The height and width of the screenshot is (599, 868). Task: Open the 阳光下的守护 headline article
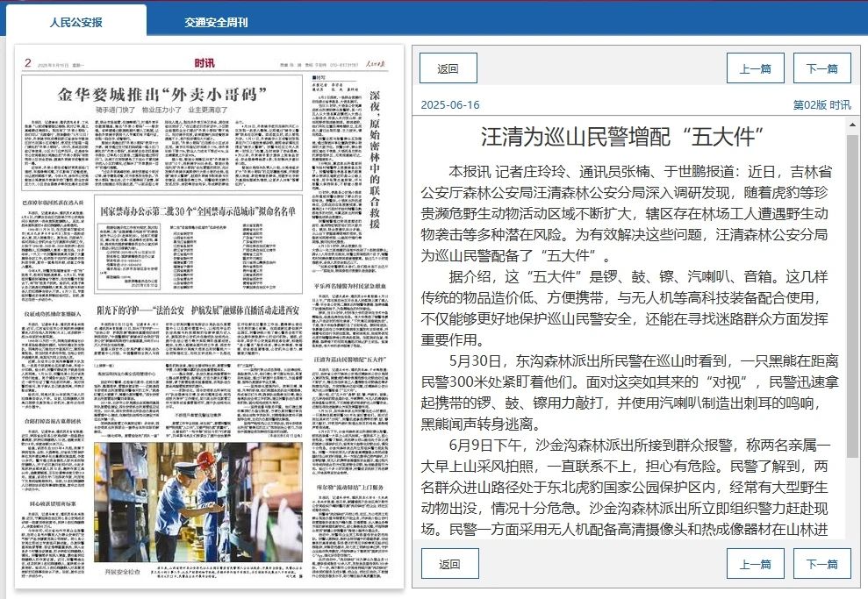point(198,310)
